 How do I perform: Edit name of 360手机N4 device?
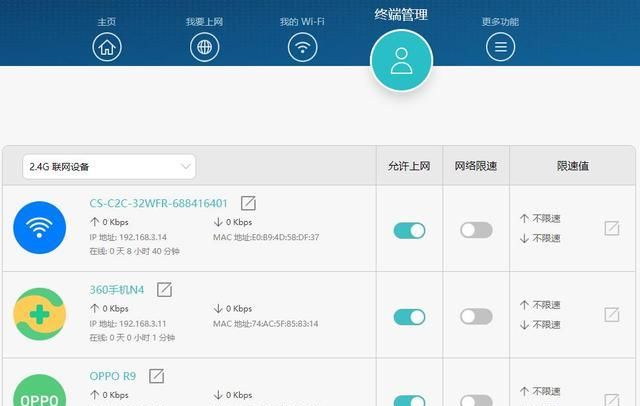164,289
